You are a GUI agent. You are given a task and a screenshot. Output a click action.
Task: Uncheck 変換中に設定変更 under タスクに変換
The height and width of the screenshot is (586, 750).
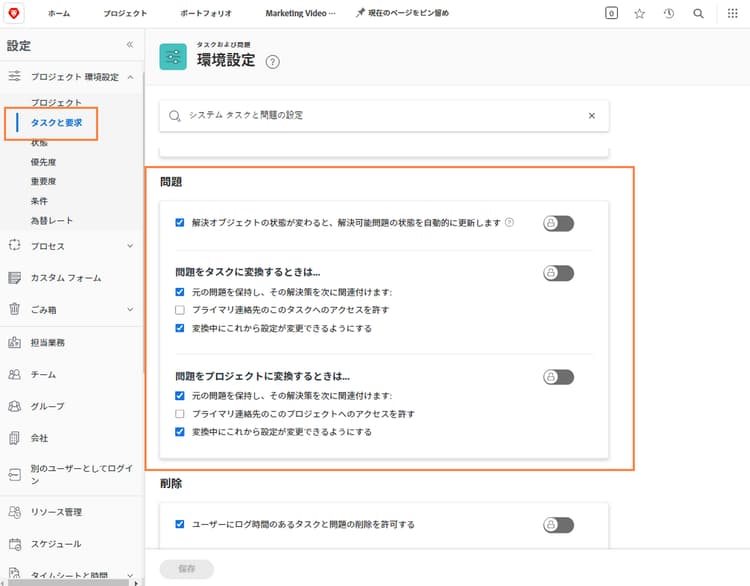(180, 328)
